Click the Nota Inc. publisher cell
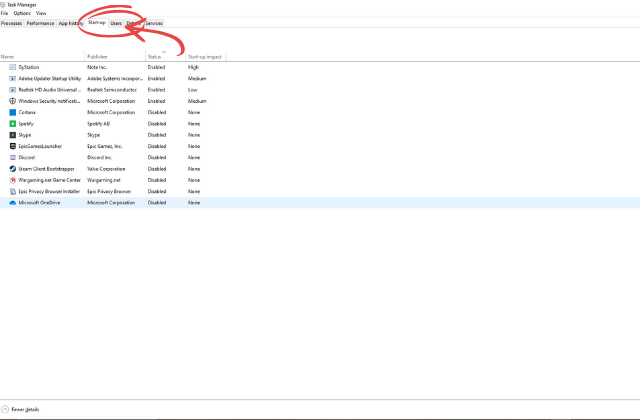 coord(97,67)
